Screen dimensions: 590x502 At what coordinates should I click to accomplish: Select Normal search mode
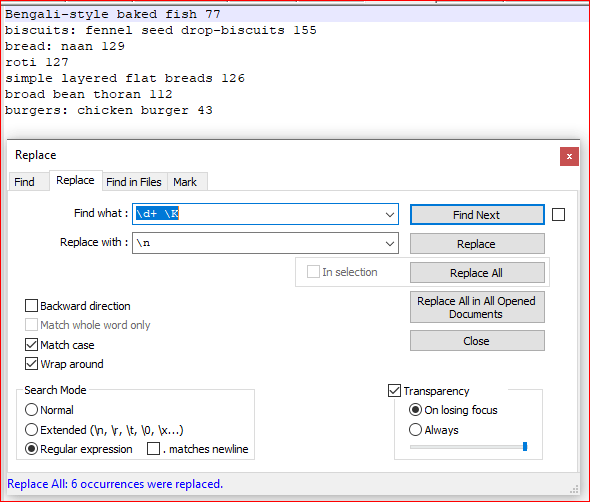tap(31, 410)
